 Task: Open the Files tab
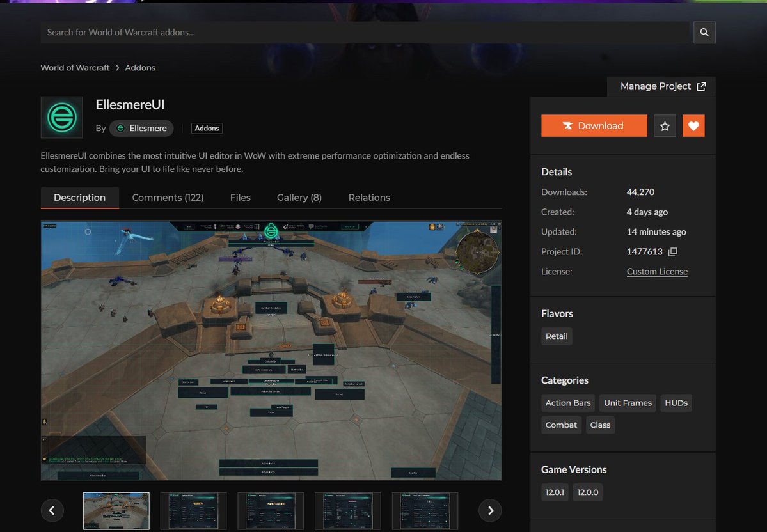pos(240,198)
